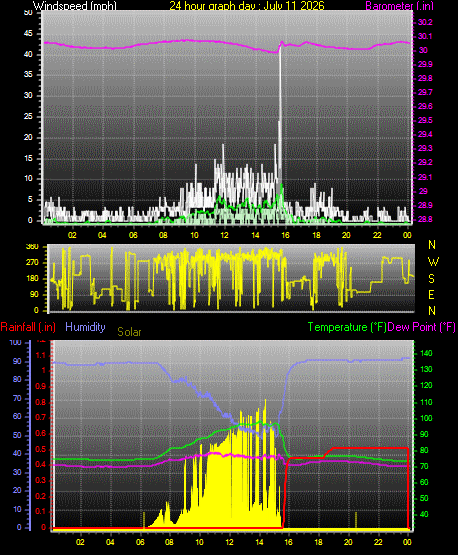
Task: Click windspeed scale value '15'
Action: point(28,158)
